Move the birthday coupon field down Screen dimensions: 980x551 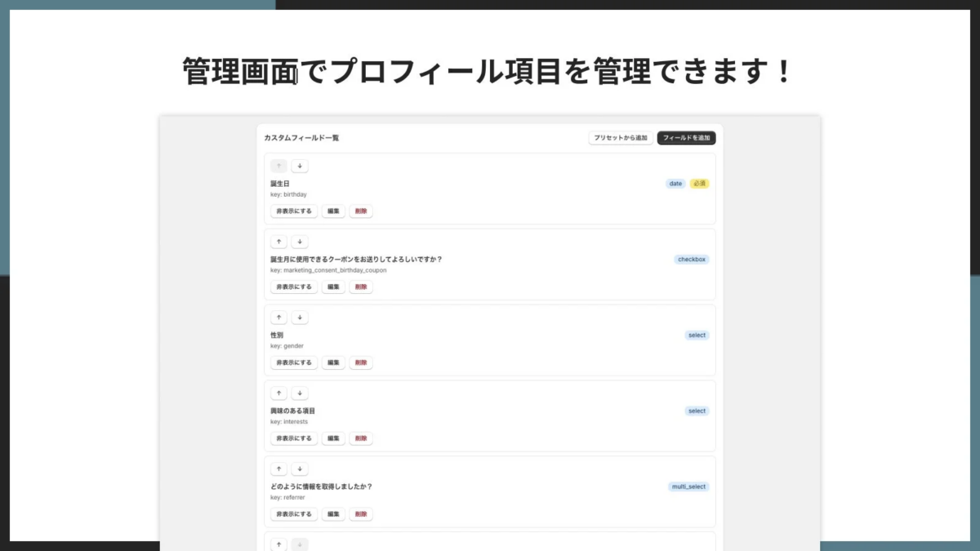300,242
